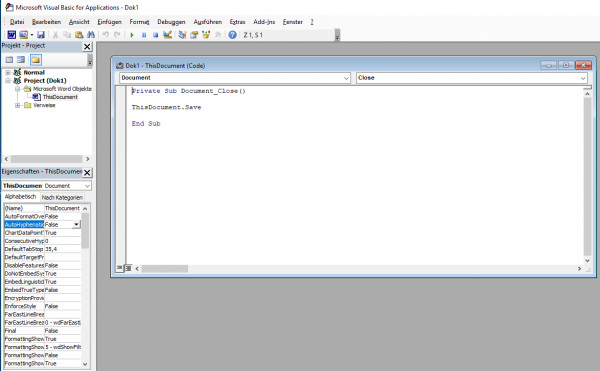Click the Paste clipboard icon
This screenshot has height=371, width=600.
coord(79,35)
